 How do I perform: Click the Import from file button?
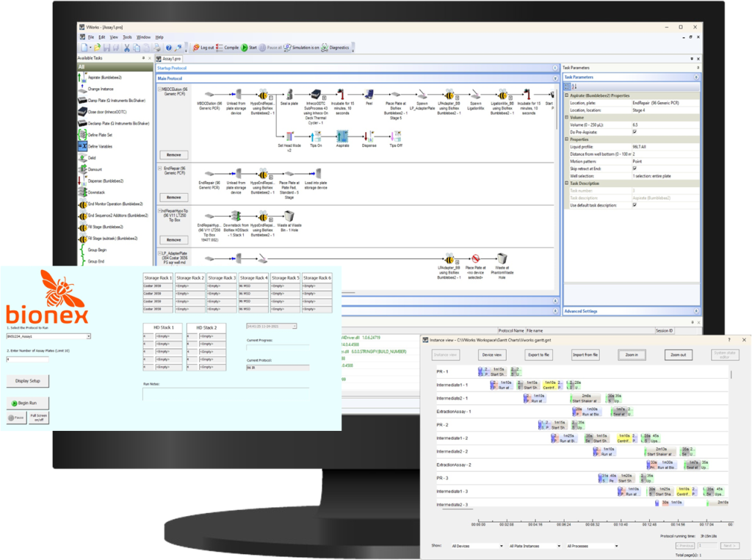pyautogui.click(x=585, y=354)
